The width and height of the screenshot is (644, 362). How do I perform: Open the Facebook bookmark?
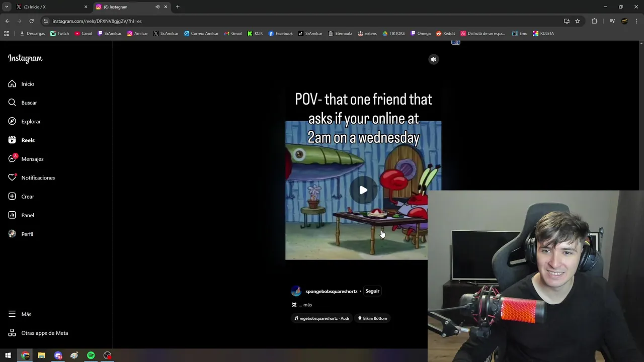click(280, 34)
